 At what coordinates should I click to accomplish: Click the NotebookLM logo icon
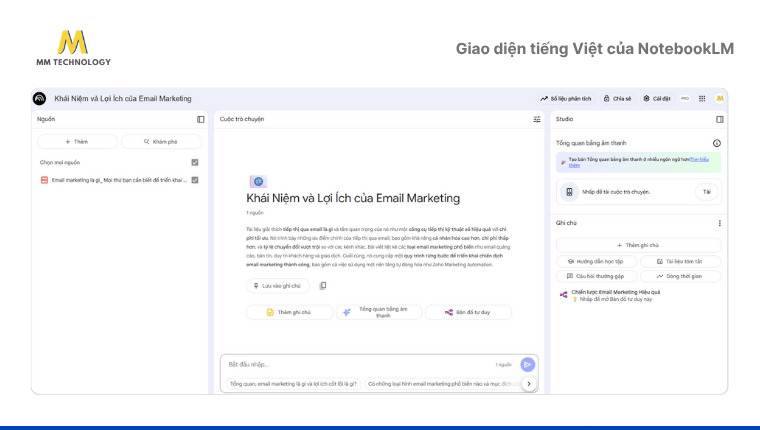tap(40, 98)
